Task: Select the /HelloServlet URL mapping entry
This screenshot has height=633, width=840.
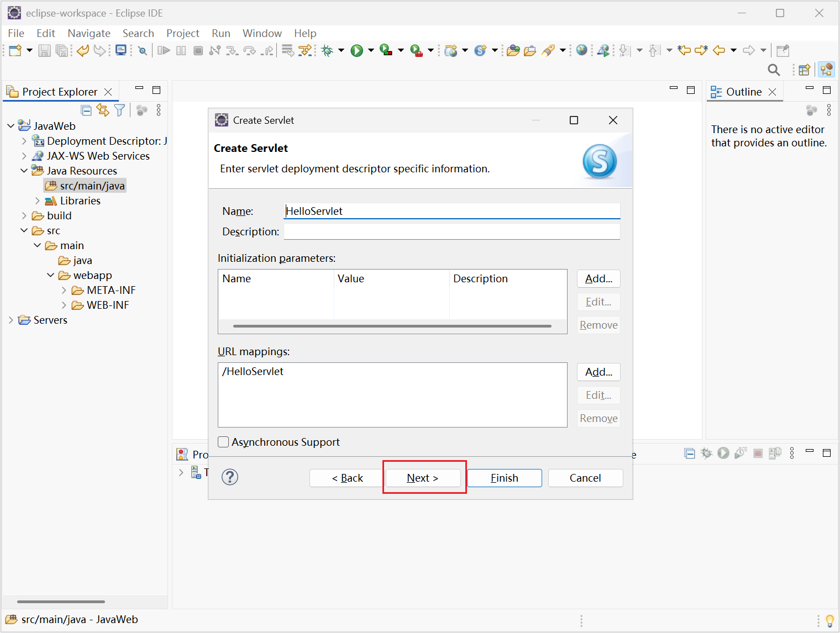Action: [x=253, y=372]
